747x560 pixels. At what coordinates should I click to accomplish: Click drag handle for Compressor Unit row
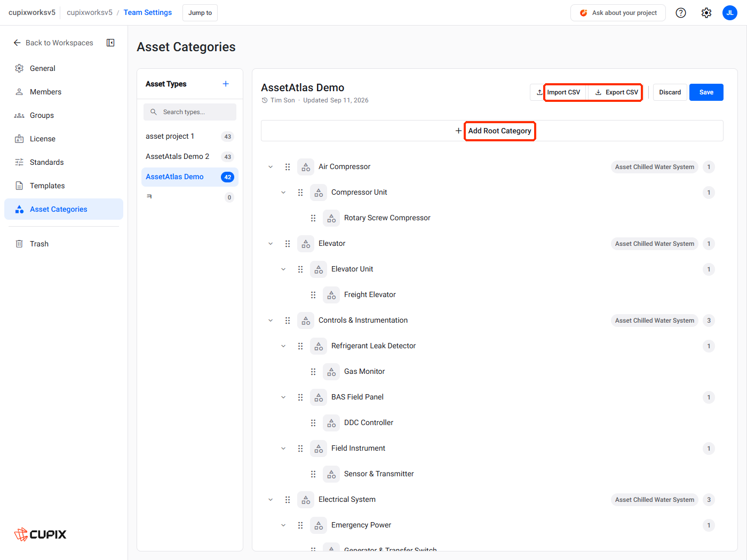(300, 193)
